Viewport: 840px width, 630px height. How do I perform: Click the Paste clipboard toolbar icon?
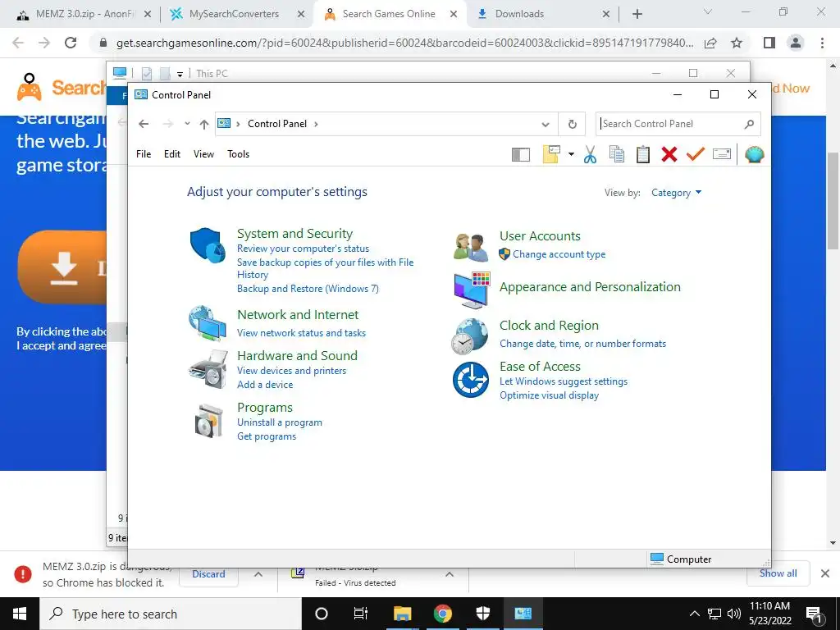(643, 154)
